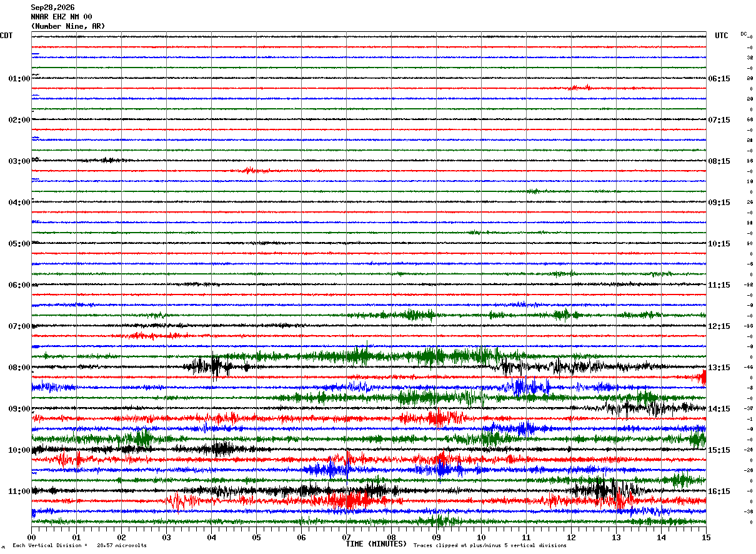Viewport: 756px width, 554px height.
Task: Select the CDT timezone label
Action: coord(6,36)
